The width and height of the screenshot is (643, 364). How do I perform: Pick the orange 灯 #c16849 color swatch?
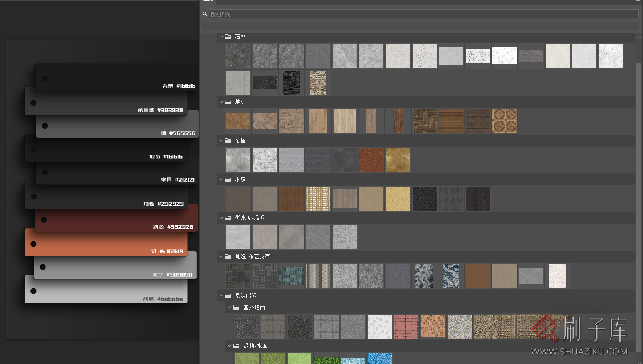[x=106, y=244]
